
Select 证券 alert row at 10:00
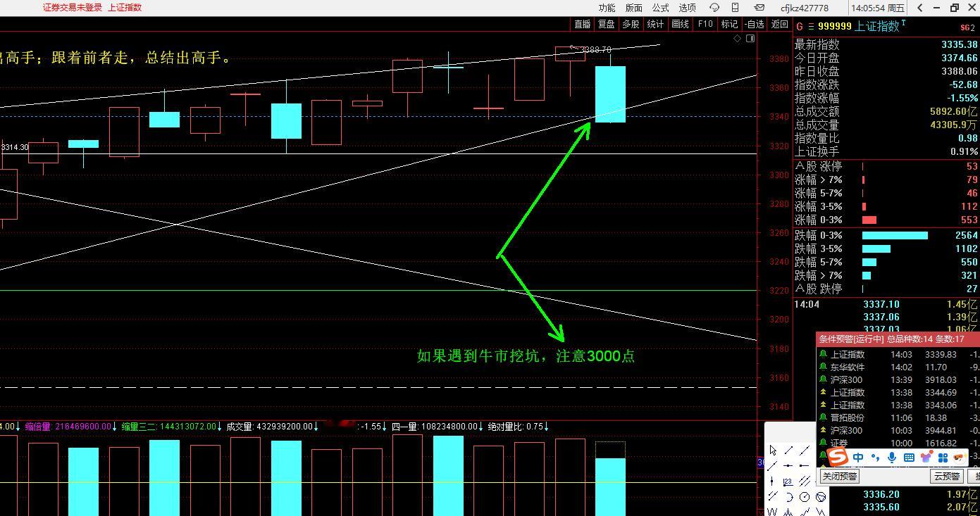point(898,443)
